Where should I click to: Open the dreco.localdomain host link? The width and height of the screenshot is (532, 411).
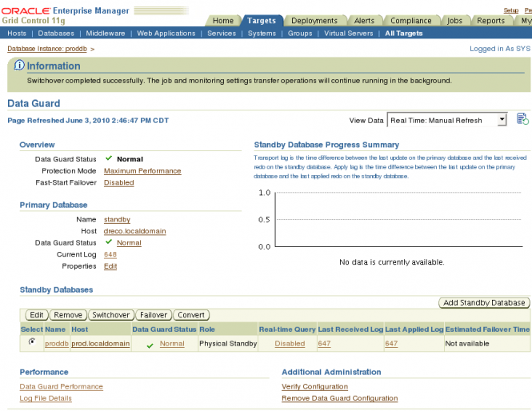134,231
